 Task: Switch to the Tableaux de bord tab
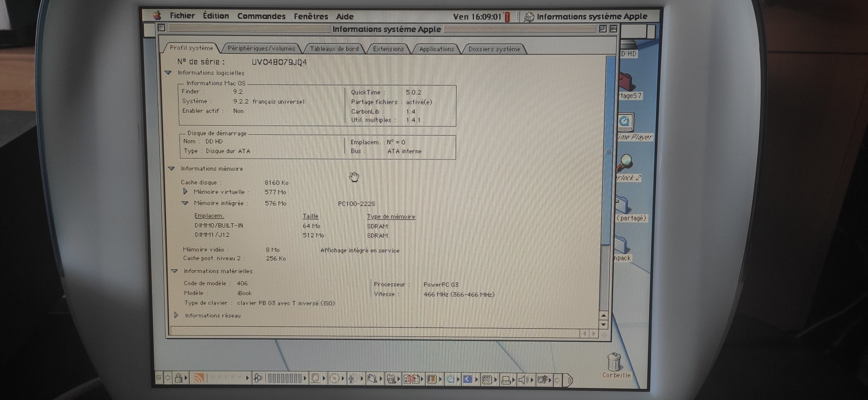(334, 49)
